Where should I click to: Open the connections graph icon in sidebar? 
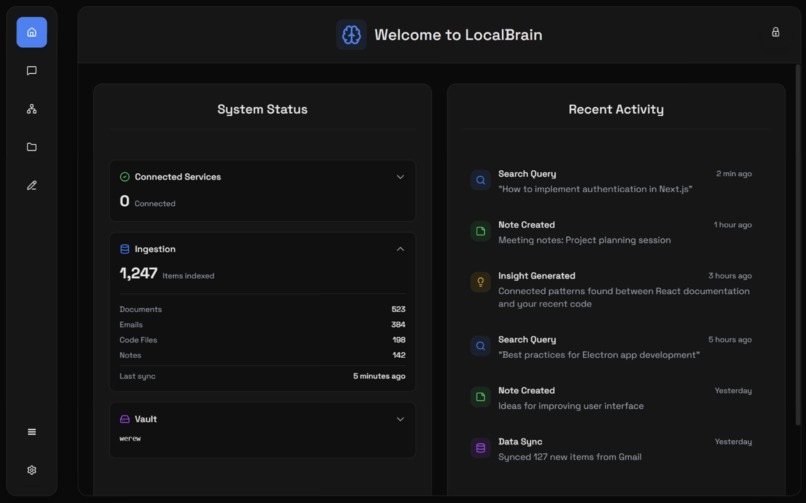31,109
